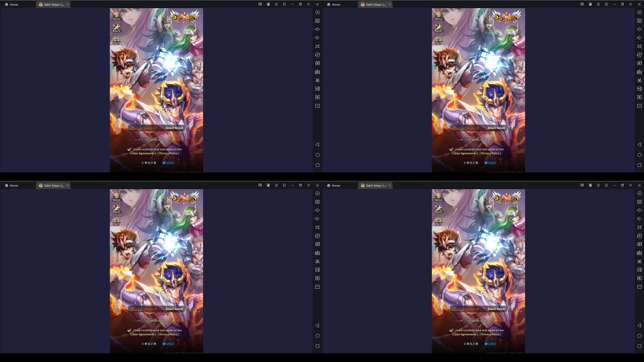Switch to the Home tab in the bottom-right window

click(x=334, y=185)
